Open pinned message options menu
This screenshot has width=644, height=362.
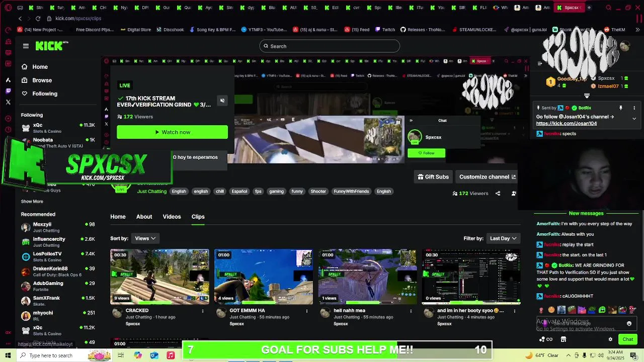(634, 108)
